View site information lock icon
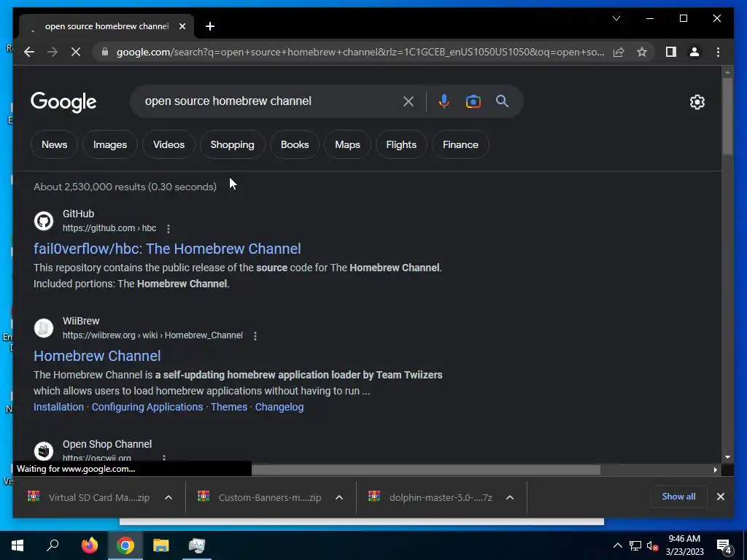 point(105,52)
